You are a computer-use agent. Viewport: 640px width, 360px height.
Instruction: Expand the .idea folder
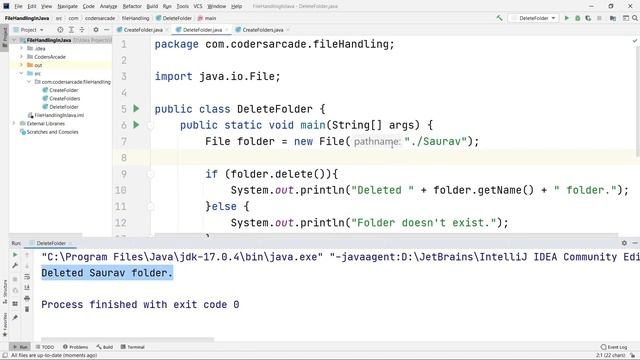point(22,48)
